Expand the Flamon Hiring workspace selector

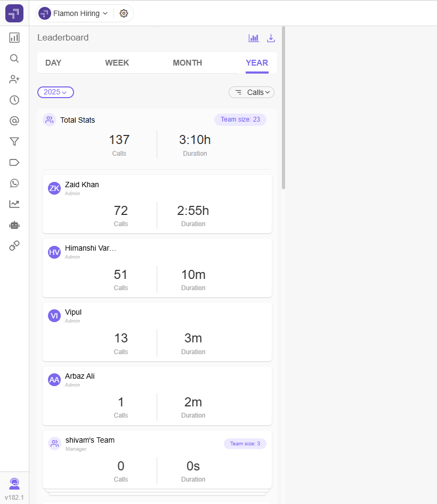73,13
